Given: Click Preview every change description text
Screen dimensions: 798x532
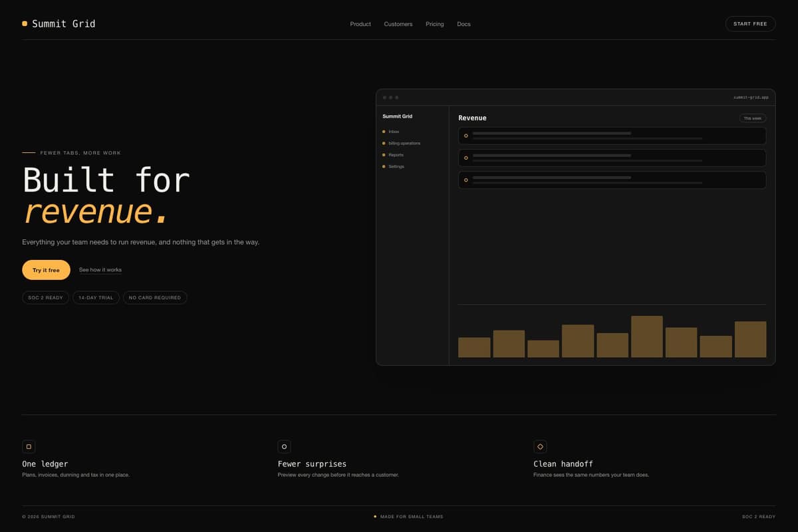Looking at the screenshot, I should pos(338,475).
